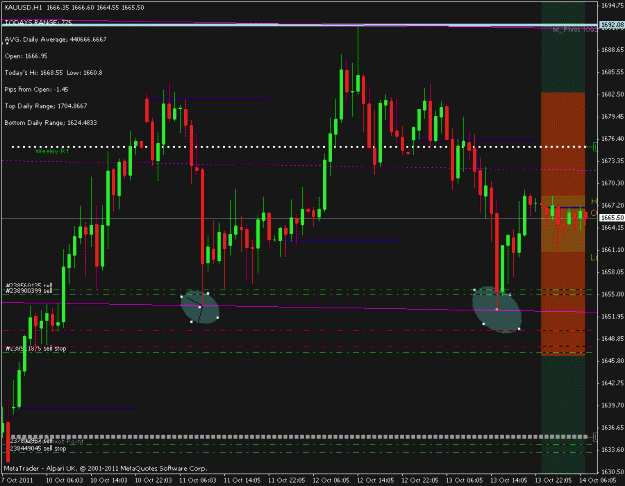Click the current price tag 1665.50

tap(612, 218)
